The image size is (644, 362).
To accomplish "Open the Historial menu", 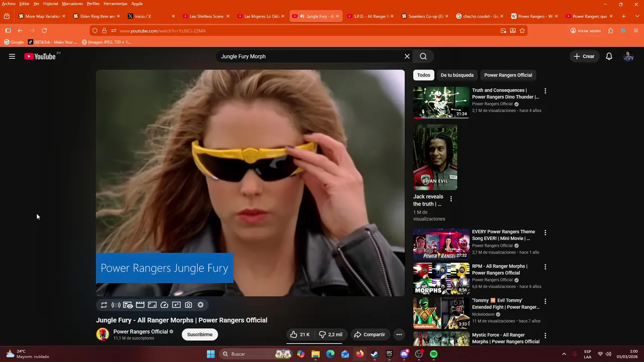I will click(x=50, y=4).
